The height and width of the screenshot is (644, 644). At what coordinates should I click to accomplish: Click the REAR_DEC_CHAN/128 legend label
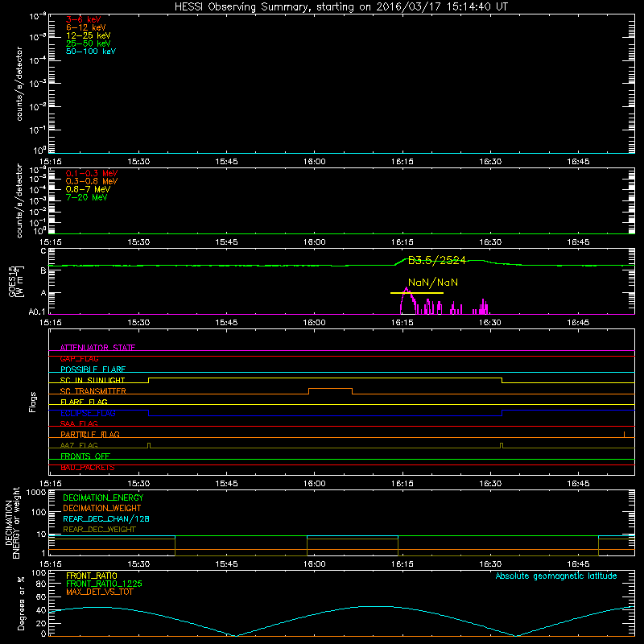pyautogui.click(x=106, y=519)
